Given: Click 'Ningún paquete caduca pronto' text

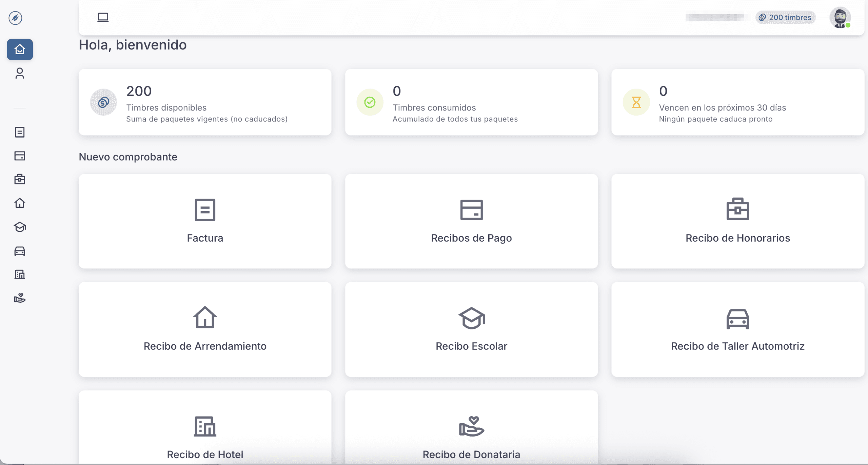Looking at the screenshot, I should (716, 119).
